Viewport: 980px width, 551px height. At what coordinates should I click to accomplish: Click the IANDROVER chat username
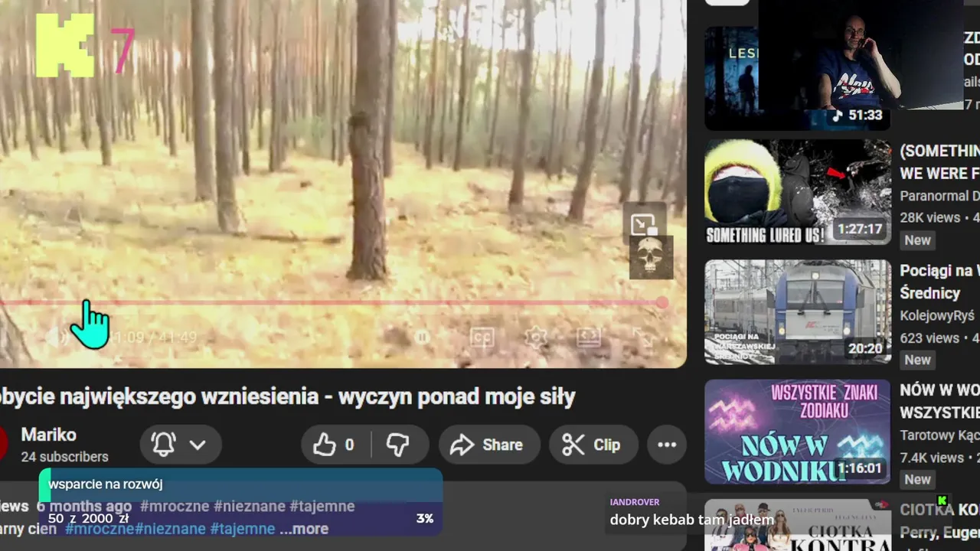click(x=635, y=502)
